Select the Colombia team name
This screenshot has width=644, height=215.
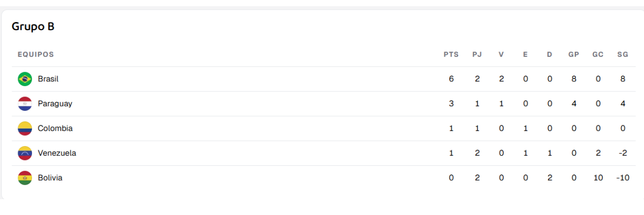click(55, 129)
